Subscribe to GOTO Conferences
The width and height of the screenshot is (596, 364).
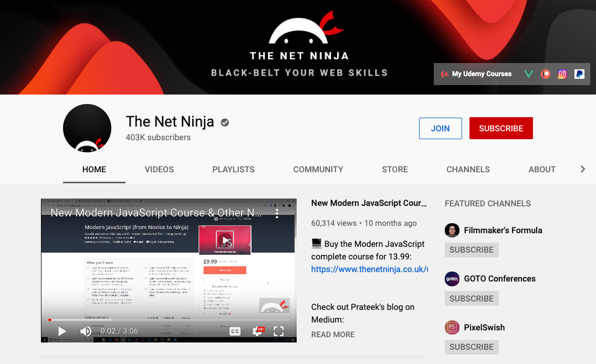pyautogui.click(x=472, y=298)
